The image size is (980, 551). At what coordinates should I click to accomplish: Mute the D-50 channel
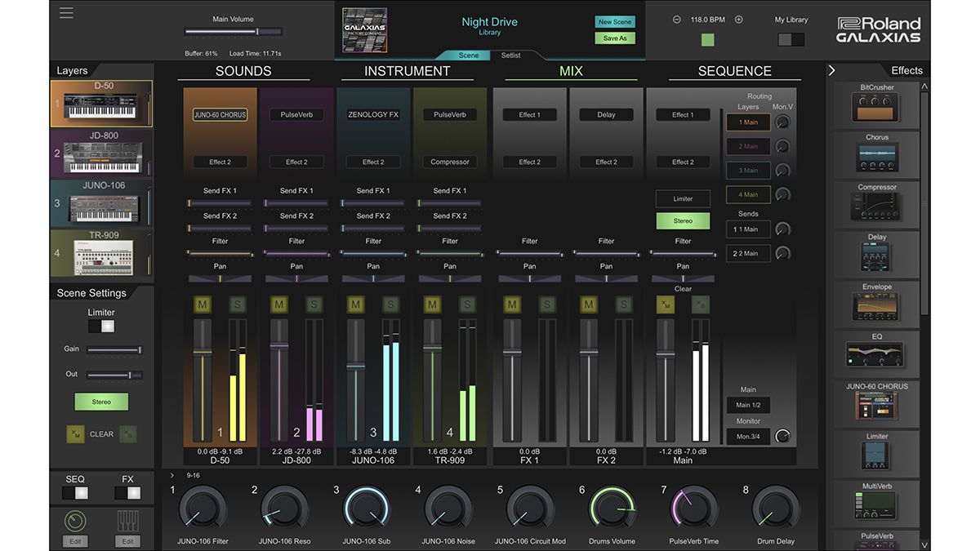(x=203, y=304)
